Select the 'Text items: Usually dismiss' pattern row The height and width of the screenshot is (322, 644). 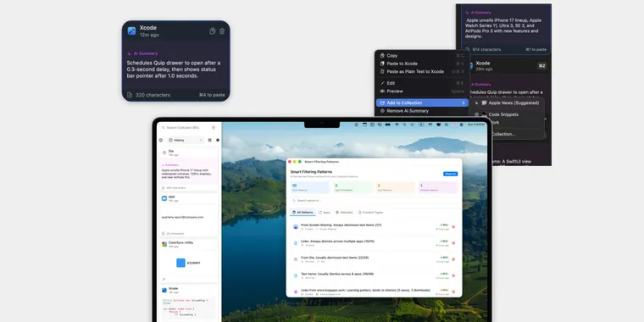[x=374, y=275]
